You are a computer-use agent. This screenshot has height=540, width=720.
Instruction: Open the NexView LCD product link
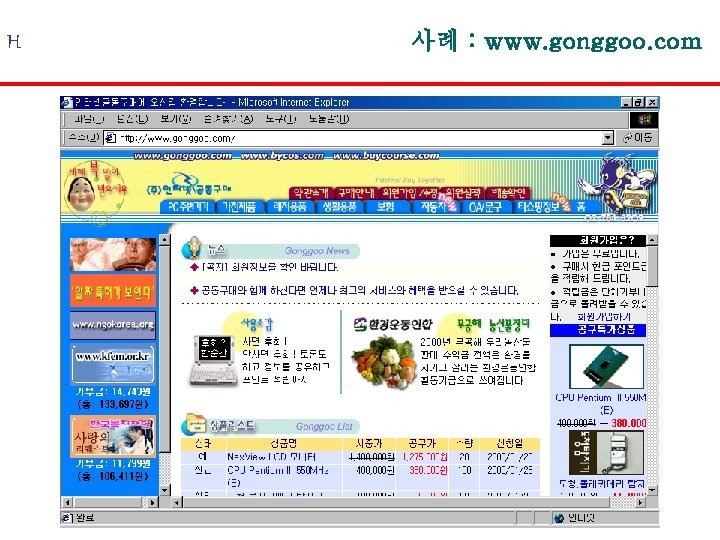click(x=271, y=457)
